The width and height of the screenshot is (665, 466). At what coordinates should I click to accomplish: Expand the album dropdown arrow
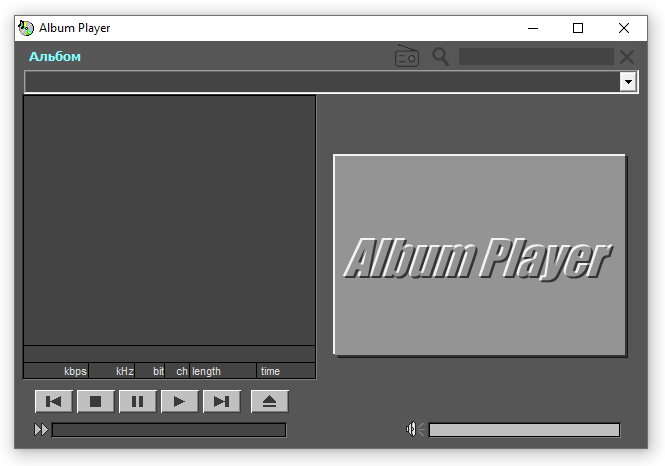tap(628, 81)
